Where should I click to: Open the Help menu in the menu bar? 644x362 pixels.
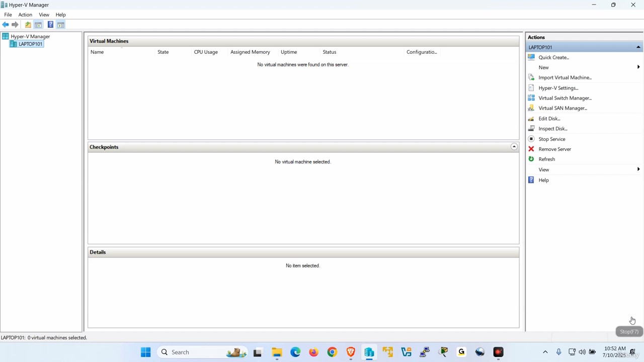[60, 15]
